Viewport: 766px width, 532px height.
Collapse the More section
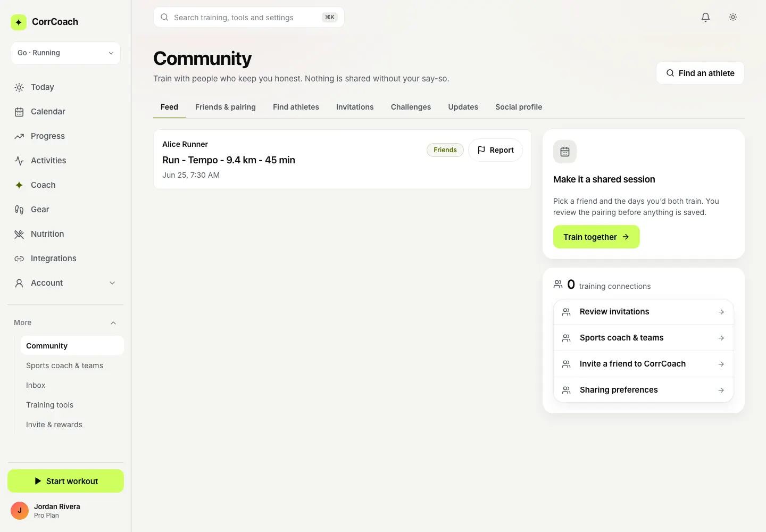coord(65,323)
